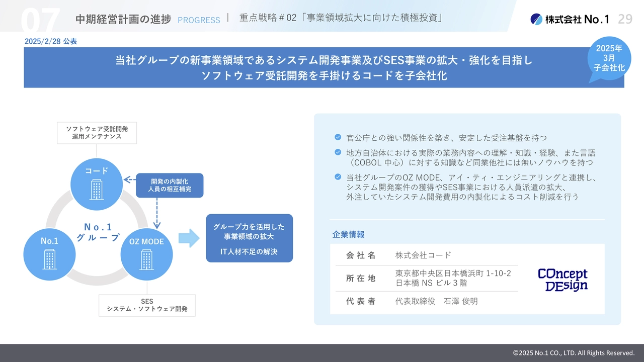
Task: Click the 代表者 row label
Action: (x=361, y=301)
